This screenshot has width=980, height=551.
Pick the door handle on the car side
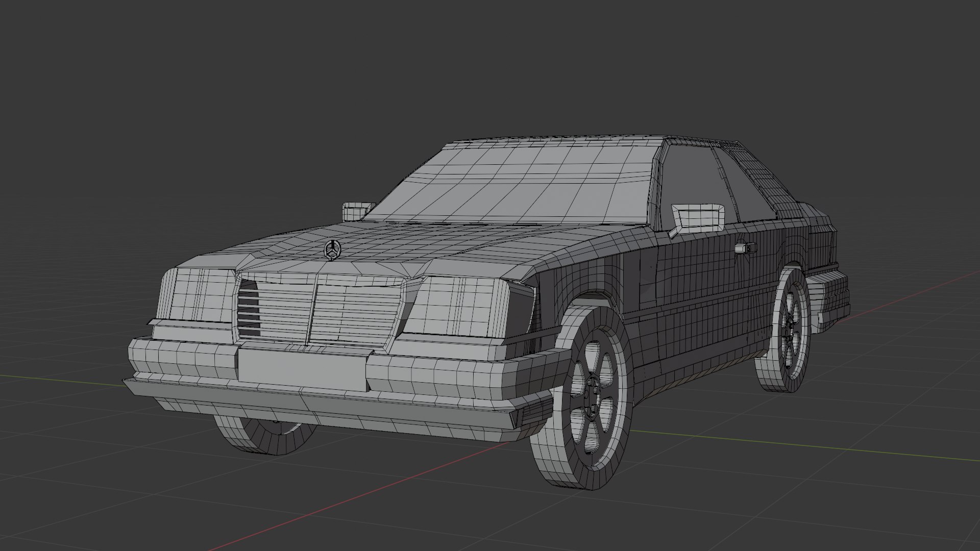tap(745, 248)
